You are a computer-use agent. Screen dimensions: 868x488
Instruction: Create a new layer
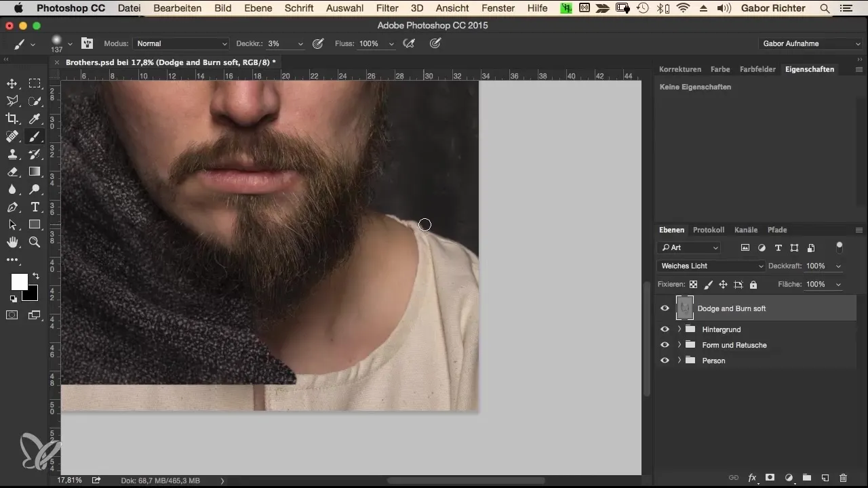coord(825,478)
